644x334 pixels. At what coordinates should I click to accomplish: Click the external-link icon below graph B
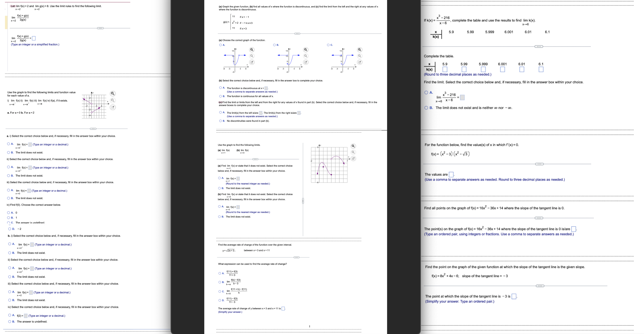pos(305,62)
